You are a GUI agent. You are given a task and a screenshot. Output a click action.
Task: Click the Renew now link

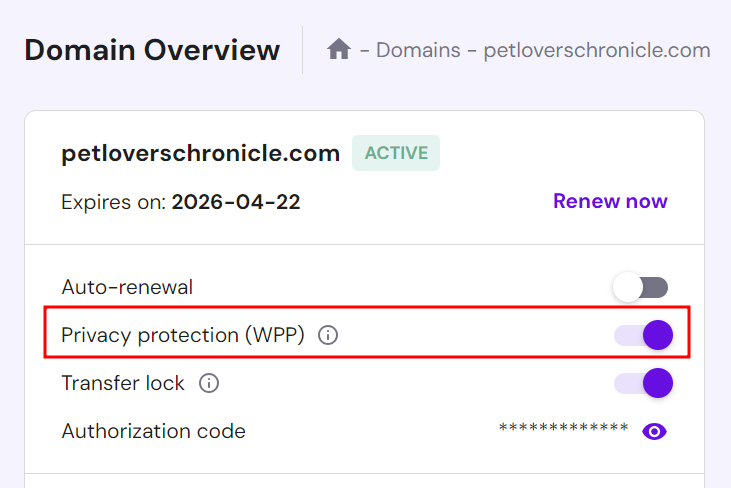coord(610,201)
